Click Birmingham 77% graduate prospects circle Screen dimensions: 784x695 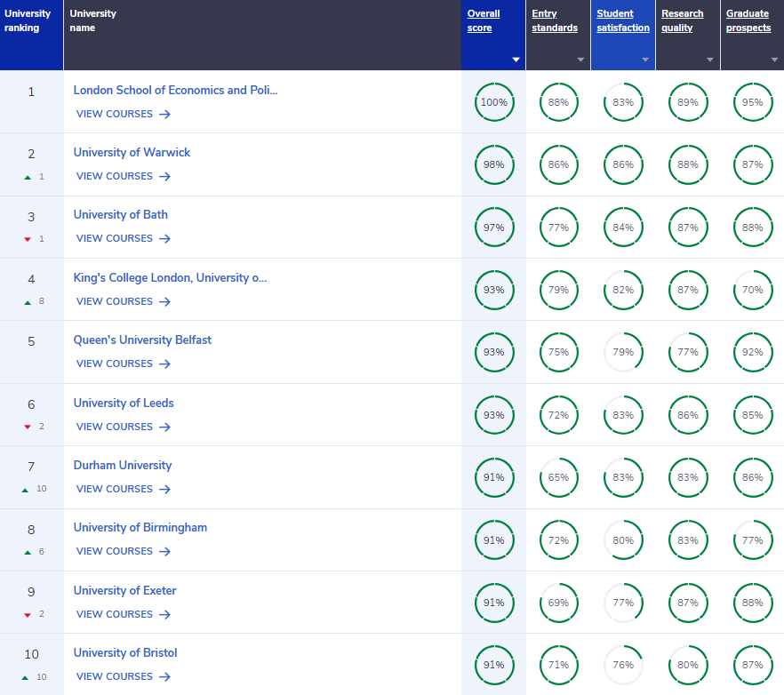coord(753,540)
